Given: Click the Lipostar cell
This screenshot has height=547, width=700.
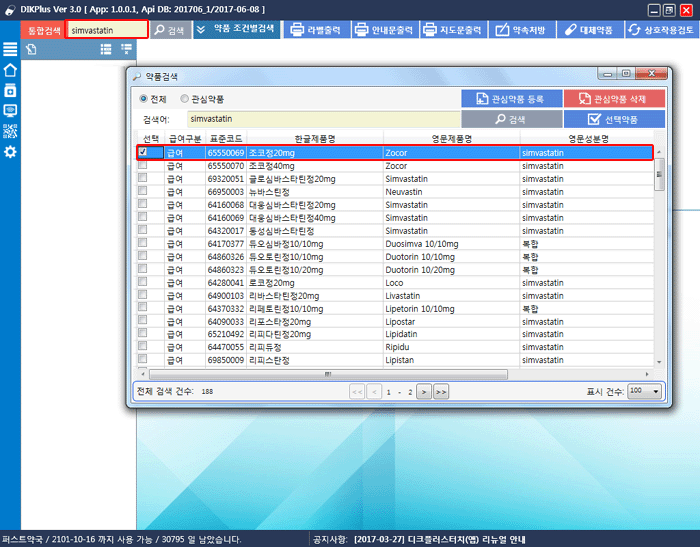Looking at the screenshot, I should (451, 322).
